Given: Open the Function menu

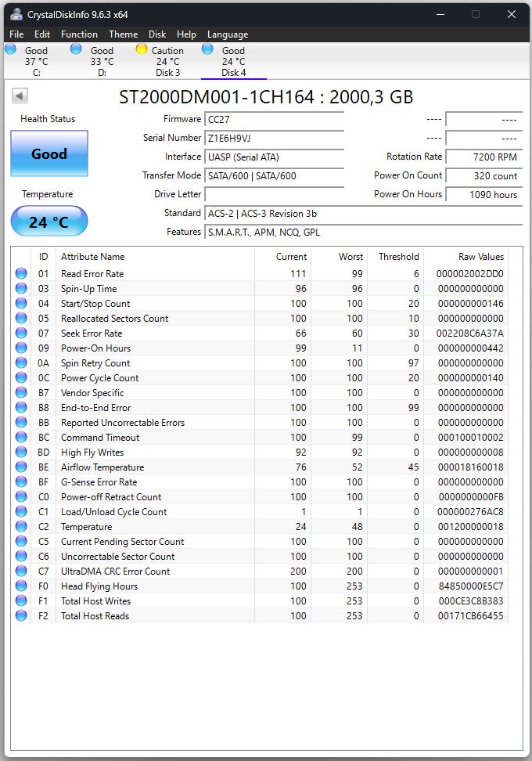Looking at the screenshot, I should (79, 34).
